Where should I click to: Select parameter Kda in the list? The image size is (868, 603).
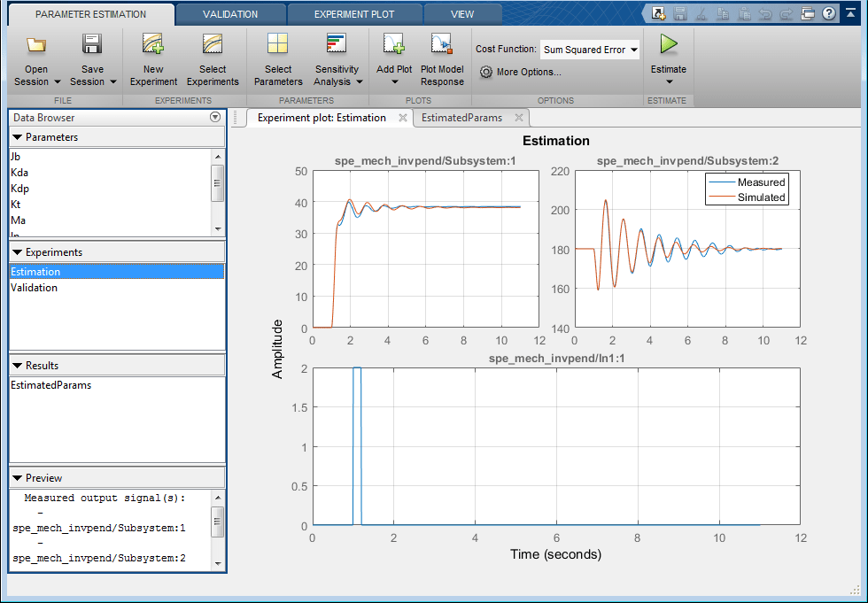[111, 173]
